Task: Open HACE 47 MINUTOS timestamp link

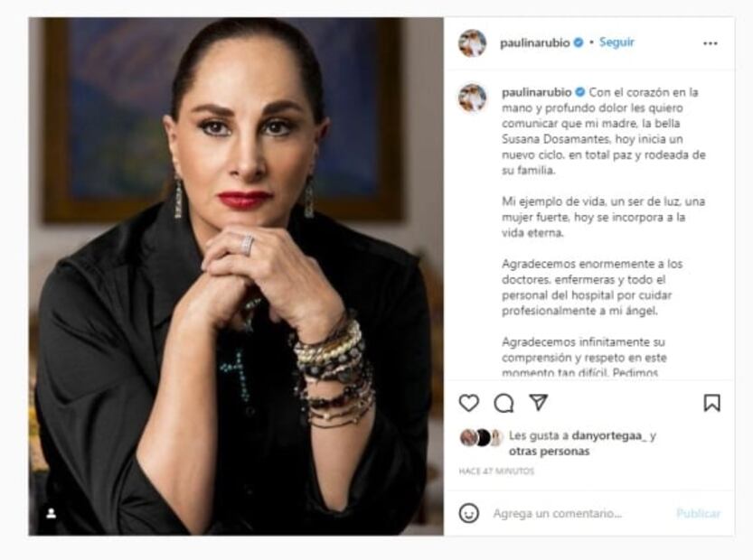Action: (x=496, y=471)
